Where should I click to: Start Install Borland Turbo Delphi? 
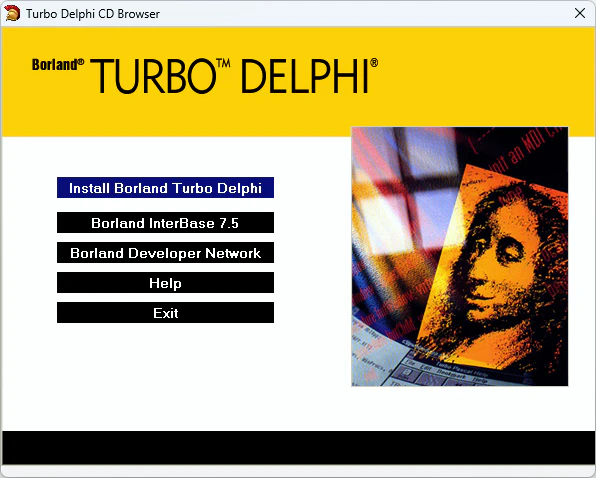(x=165, y=188)
